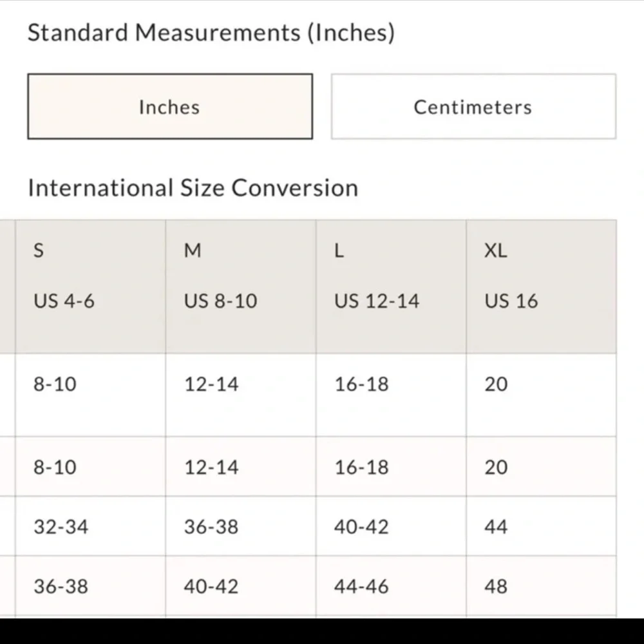Click the 8-10 cell in first white row
Image resolution: width=644 pixels, height=644 pixels.
pos(91,395)
